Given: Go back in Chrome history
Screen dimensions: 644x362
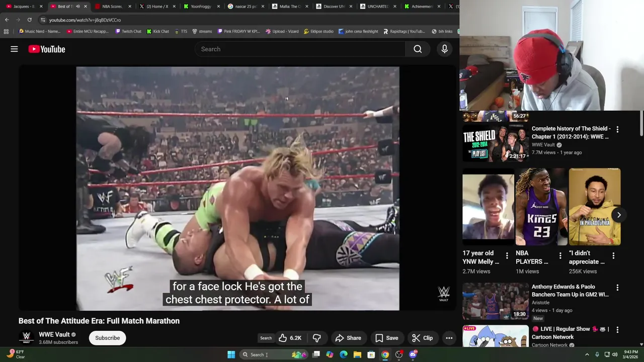Looking at the screenshot, I should click(x=7, y=20).
